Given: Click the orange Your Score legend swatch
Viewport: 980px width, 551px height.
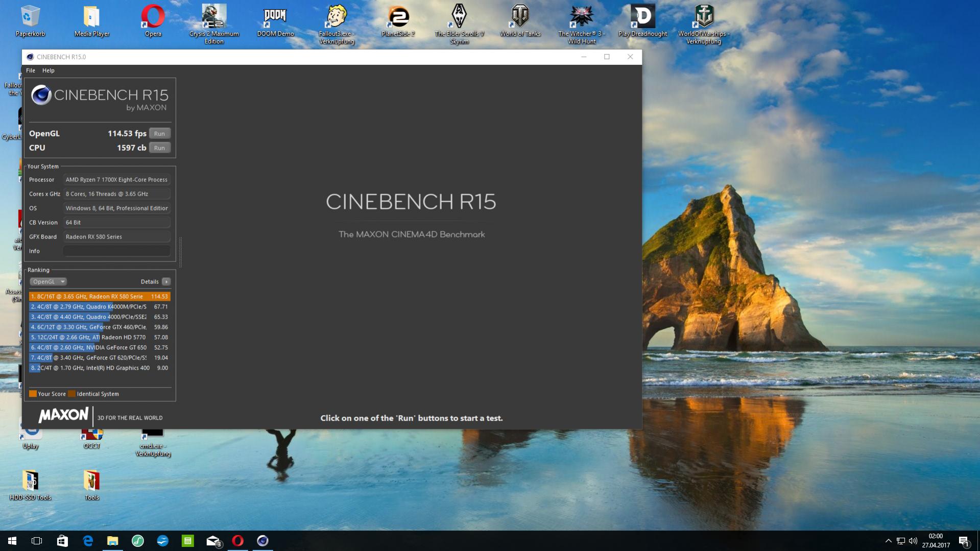Looking at the screenshot, I should click(x=33, y=394).
